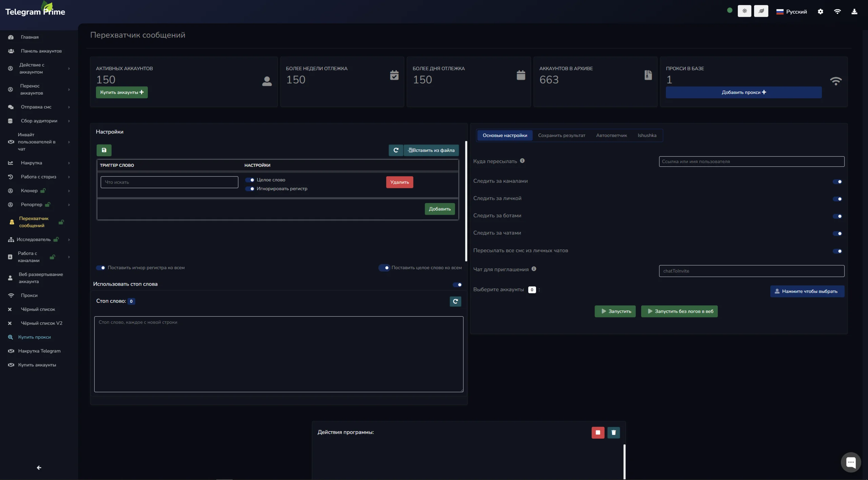Click the stop words refresh icon

point(455,301)
